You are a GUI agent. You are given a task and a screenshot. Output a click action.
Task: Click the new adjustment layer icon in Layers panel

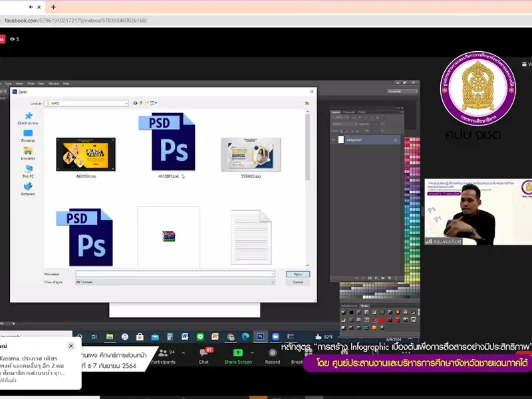(376, 278)
